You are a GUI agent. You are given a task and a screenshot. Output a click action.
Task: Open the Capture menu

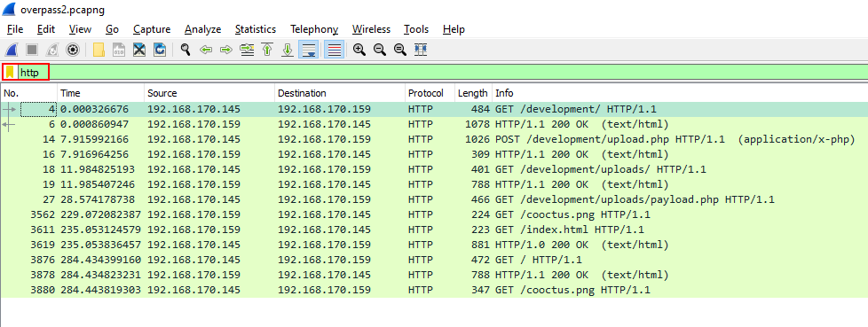[152, 29]
